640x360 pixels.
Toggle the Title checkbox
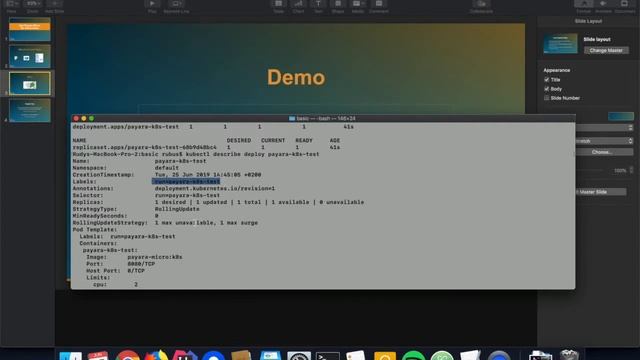[x=547, y=80]
